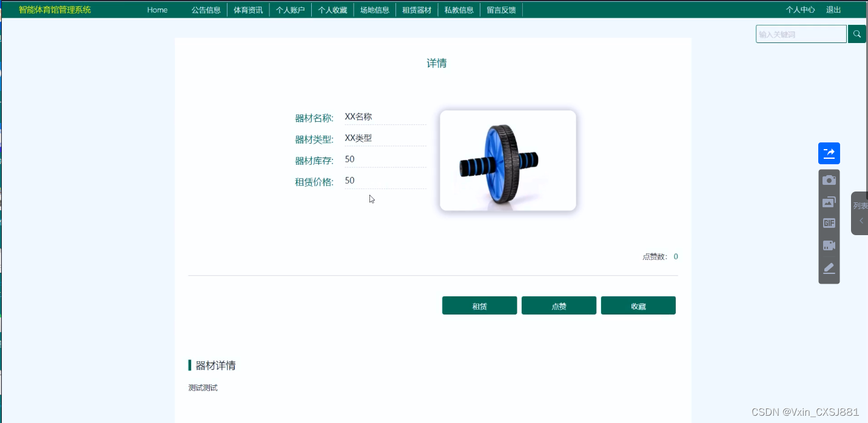Image resolution: width=868 pixels, height=423 pixels.
Task: Click the search magnifier icon button
Action: pyautogui.click(x=856, y=34)
